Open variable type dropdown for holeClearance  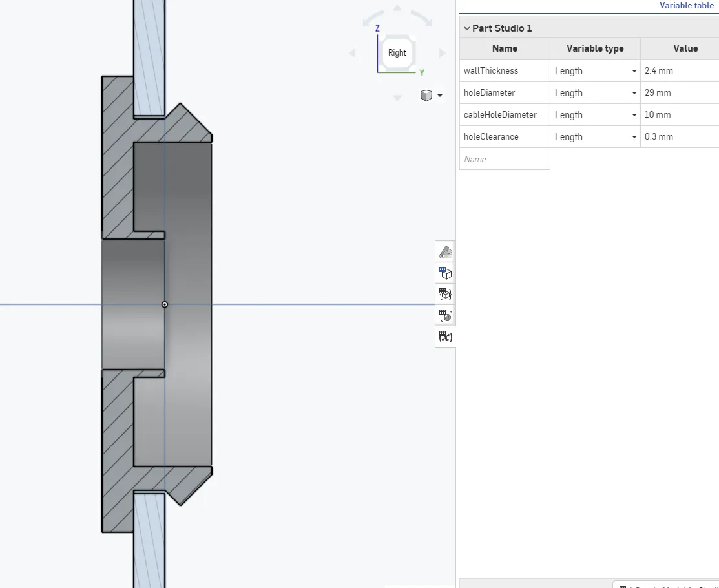[634, 137]
